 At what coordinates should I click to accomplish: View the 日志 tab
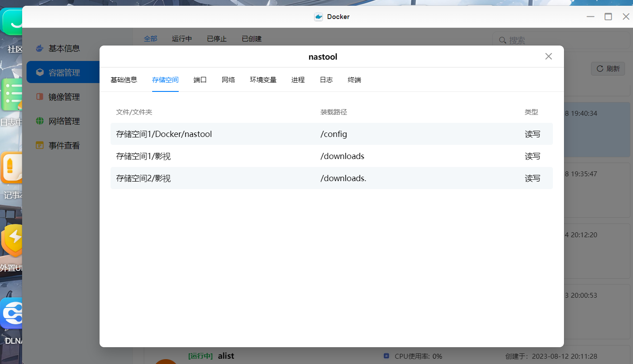pos(326,80)
